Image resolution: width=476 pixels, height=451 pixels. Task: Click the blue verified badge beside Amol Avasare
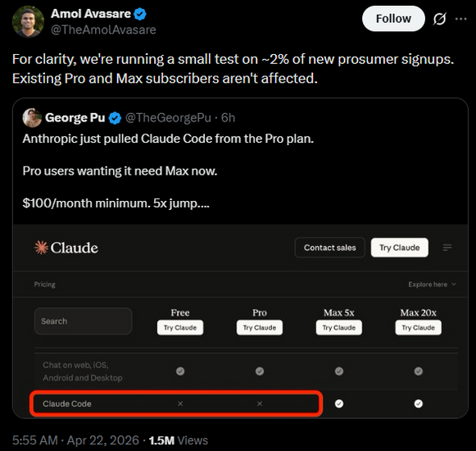(140, 14)
